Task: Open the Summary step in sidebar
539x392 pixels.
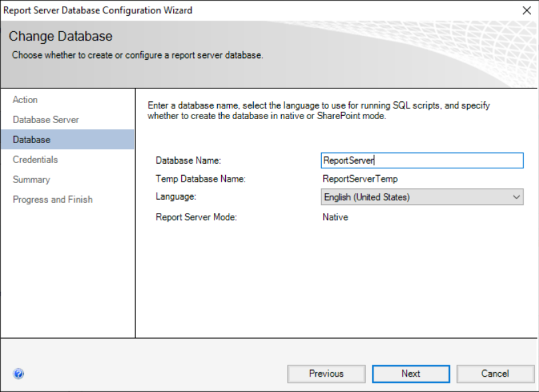Action: pos(31,180)
